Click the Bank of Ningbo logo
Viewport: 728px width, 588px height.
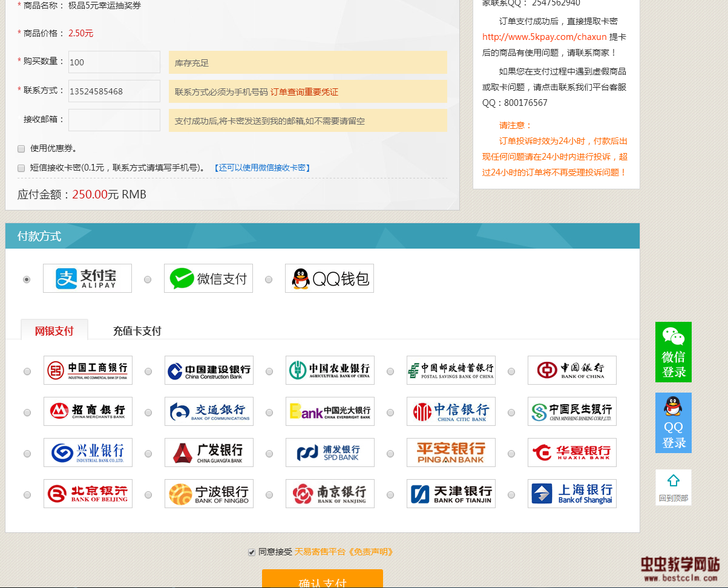(x=209, y=494)
